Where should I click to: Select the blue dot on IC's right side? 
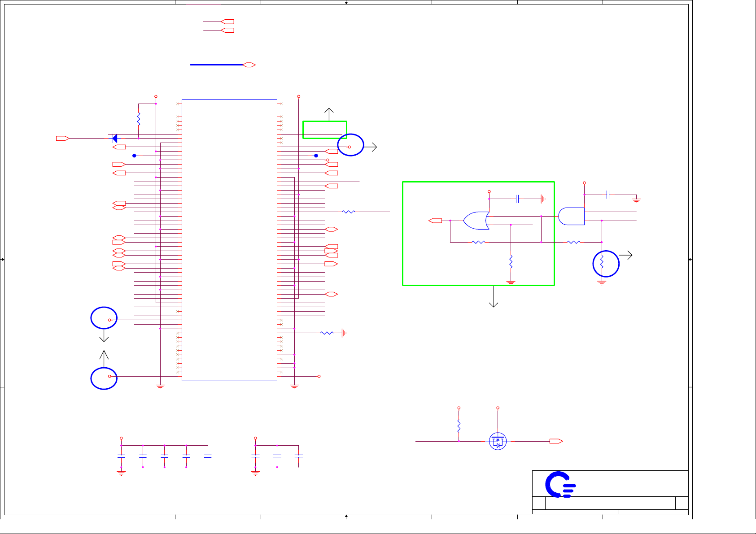pyautogui.click(x=316, y=156)
